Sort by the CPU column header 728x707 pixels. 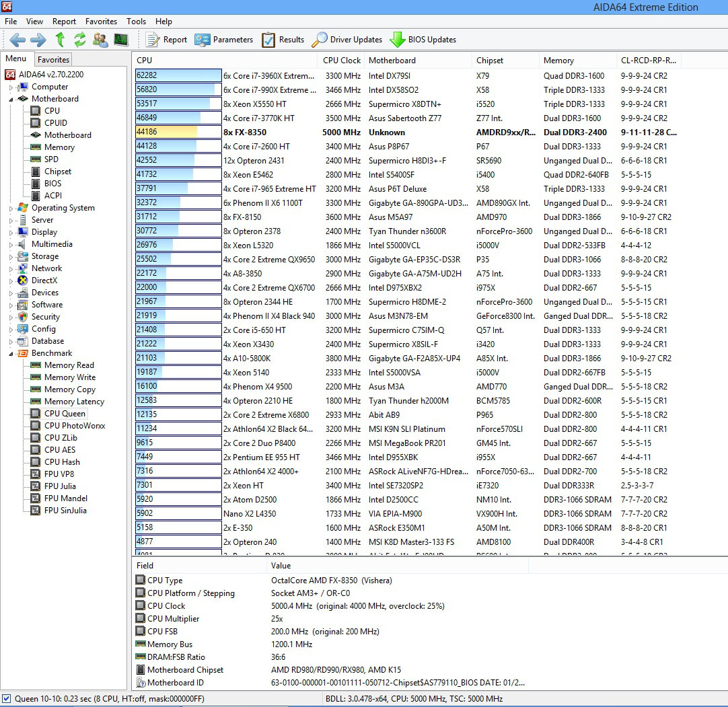pyautogui.click(x=225, y=61)
